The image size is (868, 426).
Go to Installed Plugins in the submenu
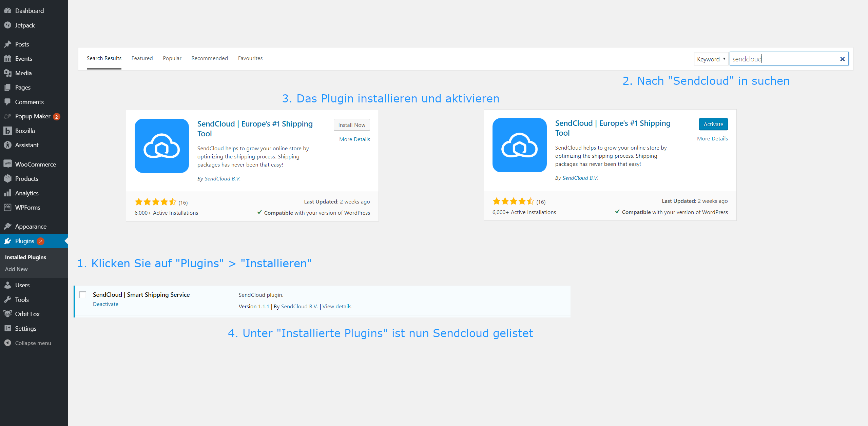(25, 257)
